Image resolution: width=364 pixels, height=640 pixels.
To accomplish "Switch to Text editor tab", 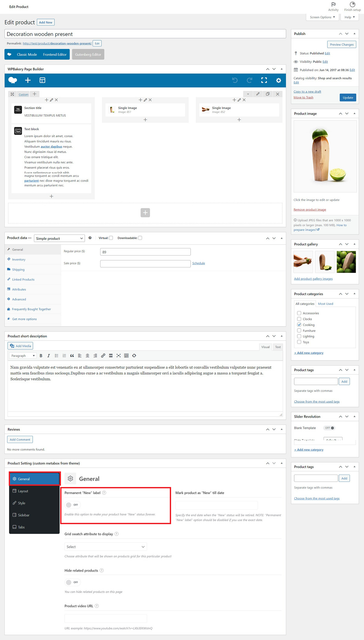I will click(278, 347).
